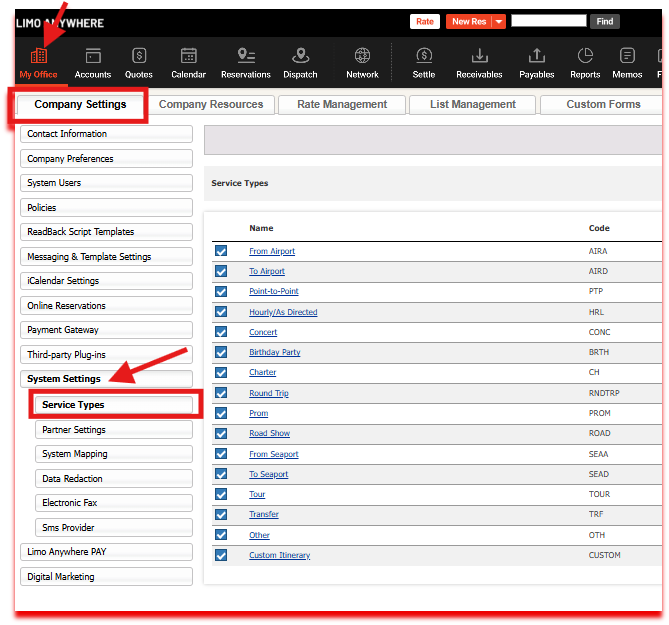The width and height of the screenshot is (669, 625).
Task: Open the Accounts icon in toolbar
Action: [x=93, y=56]
